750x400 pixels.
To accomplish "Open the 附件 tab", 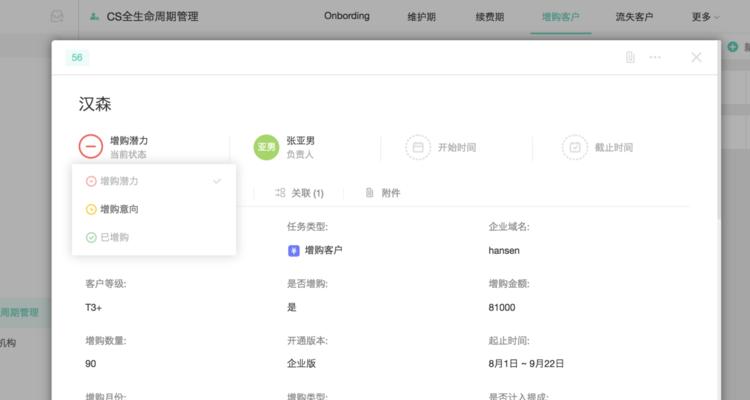I will (x=383, y=193).
